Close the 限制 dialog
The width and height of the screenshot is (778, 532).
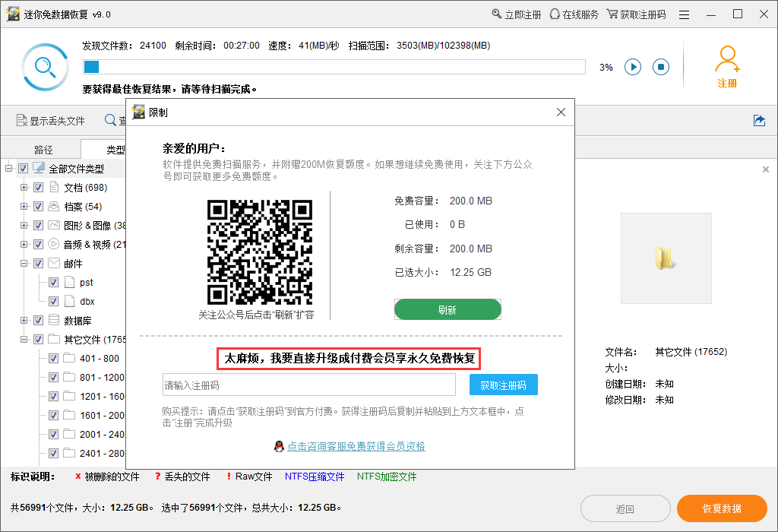[x=561, y=112]
